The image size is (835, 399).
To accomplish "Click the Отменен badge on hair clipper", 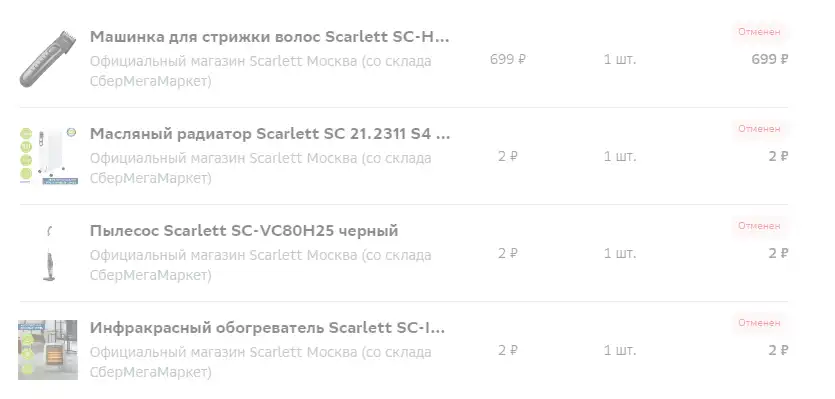I will click(759, 32).
